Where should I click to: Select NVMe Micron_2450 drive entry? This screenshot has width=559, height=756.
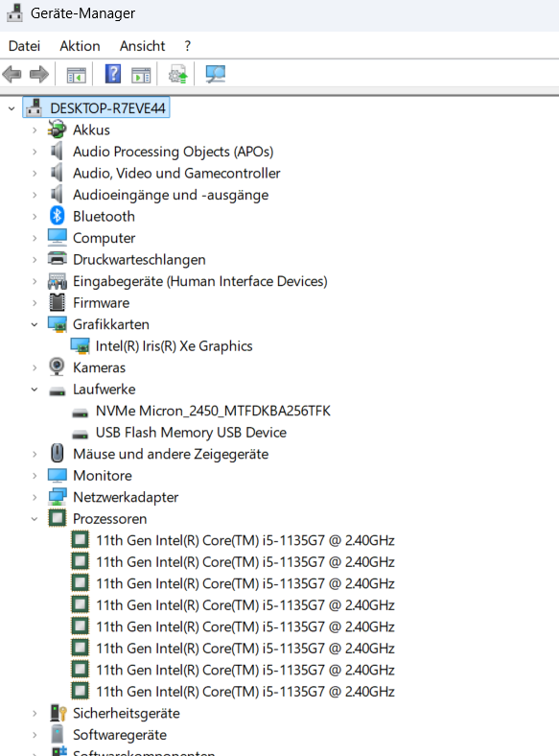213,411
